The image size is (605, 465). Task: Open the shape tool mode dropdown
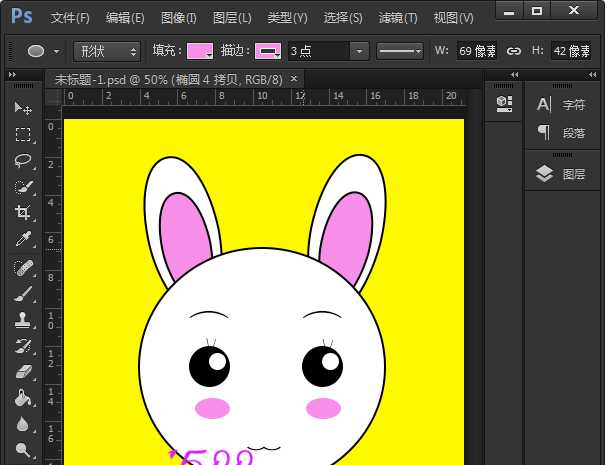[107, 51]
